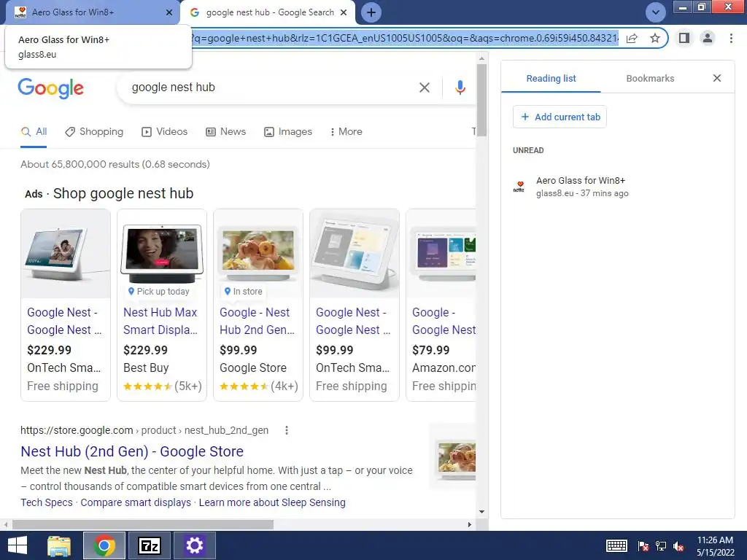Open the $79.99 Amazon Google Nest ad

point(441,305)
